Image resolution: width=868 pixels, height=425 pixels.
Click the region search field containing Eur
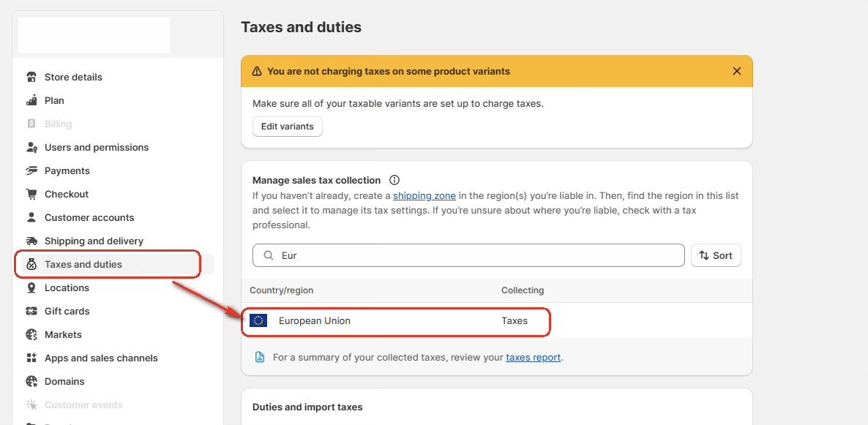(x=476, y=255)
